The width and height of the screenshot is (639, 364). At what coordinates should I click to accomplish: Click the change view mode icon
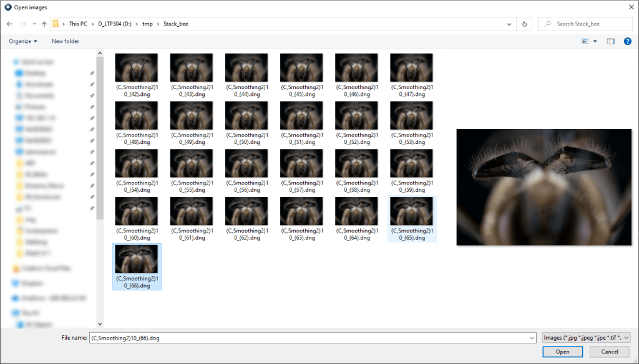click(x=585, y=41)
